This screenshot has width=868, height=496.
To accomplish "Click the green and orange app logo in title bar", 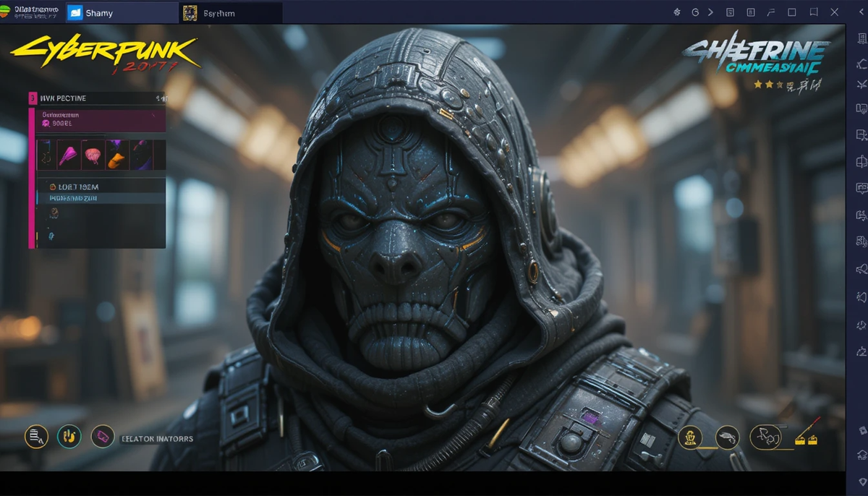I will pyautogui.click(x=4, y=12).
